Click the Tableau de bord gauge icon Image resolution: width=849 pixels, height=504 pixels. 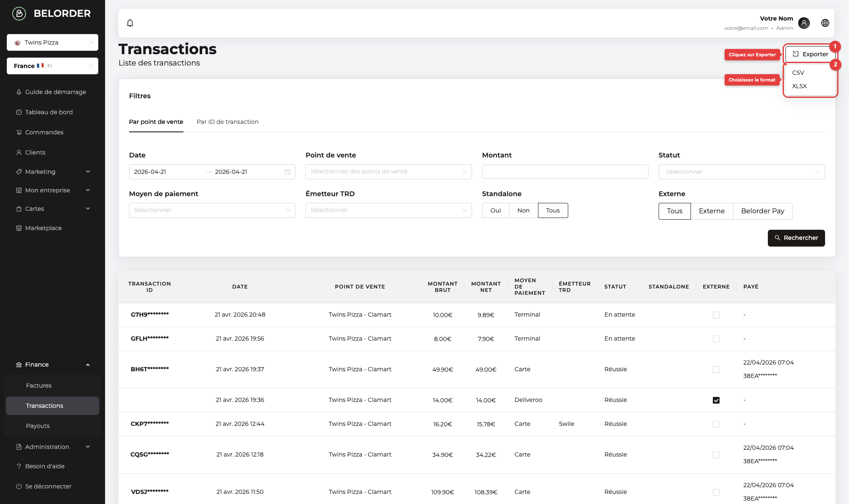pyautogui.click(x=19, y=112)
